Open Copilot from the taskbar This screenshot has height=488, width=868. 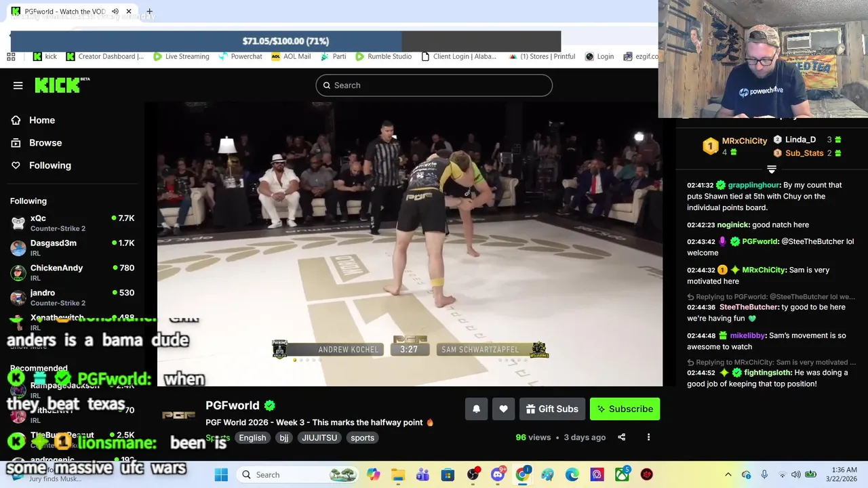pos(373,474)
